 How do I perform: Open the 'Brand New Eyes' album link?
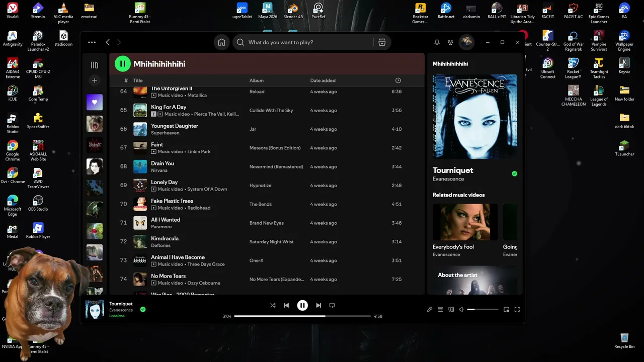click(267, 223)
